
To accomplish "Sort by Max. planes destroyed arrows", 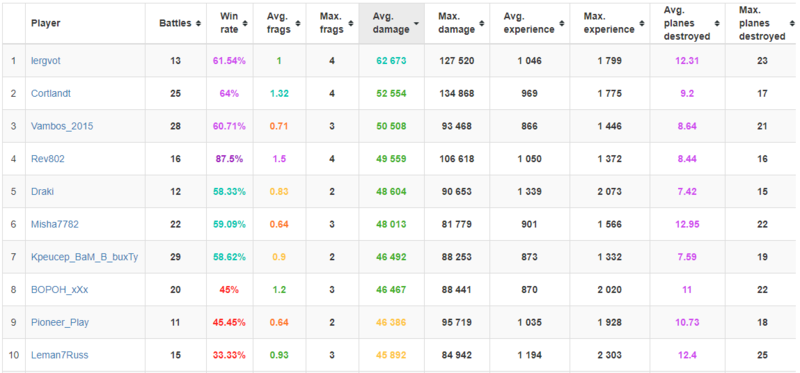I will point(792,23).
